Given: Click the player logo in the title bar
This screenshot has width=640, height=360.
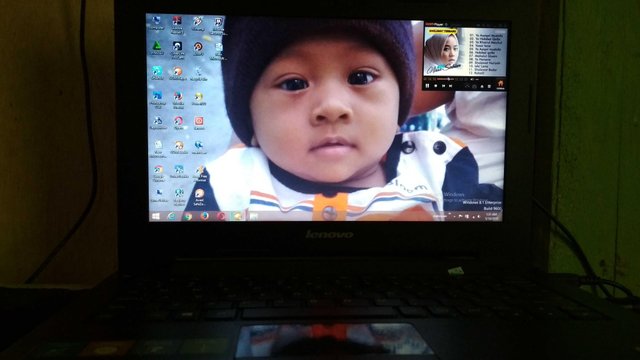Looking at the screenshot, I should coord(434,24).
